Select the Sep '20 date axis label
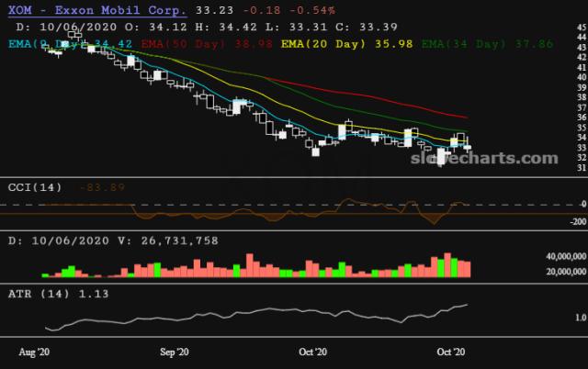The width and height of the screenshot is (588, 369). [175, 352]
